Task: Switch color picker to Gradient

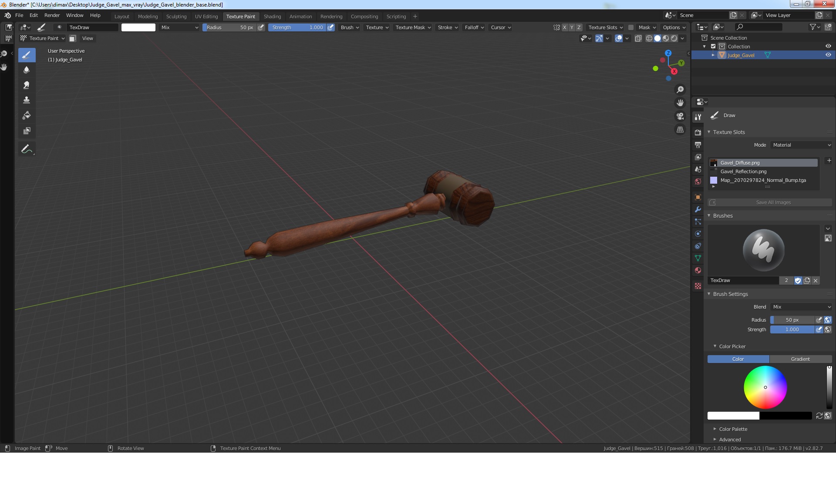Action: click(x=800, y=359)
